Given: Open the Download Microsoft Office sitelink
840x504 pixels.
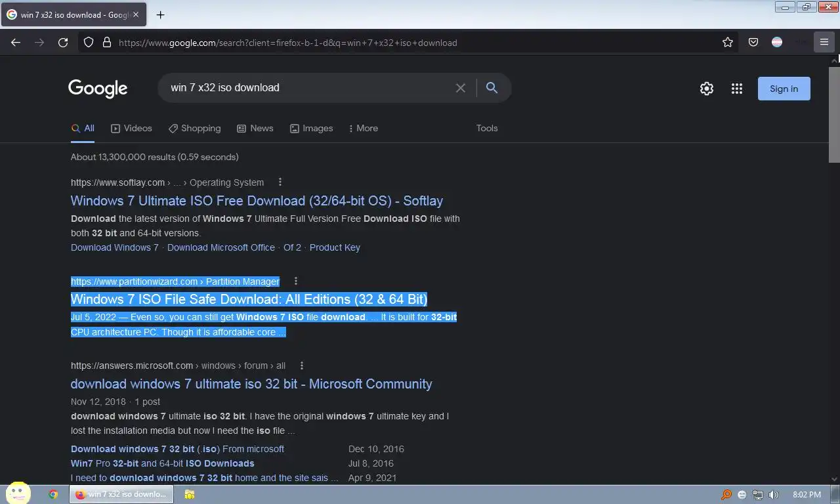Looking at the screenshot, I should 221,247.
